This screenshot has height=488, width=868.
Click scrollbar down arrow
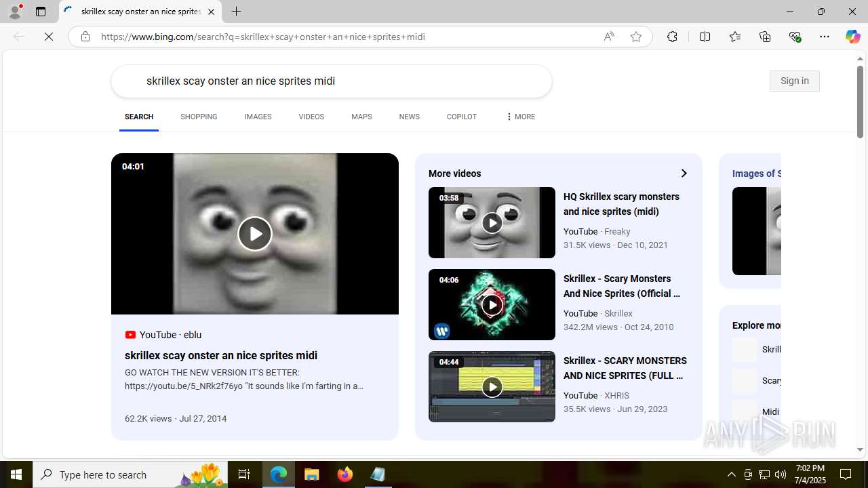(860, 449)
